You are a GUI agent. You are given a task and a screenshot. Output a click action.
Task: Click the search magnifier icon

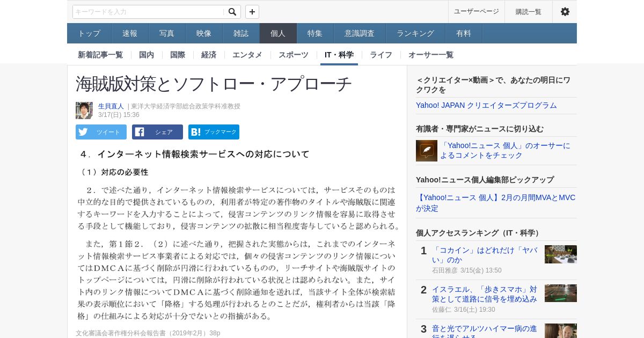232,12
